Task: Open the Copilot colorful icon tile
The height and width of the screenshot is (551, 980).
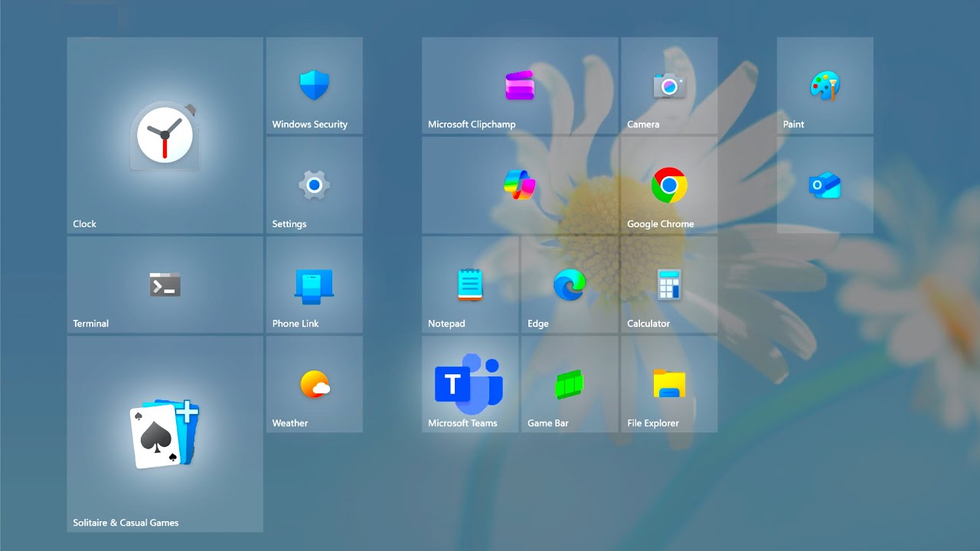Action: point(520,185)
